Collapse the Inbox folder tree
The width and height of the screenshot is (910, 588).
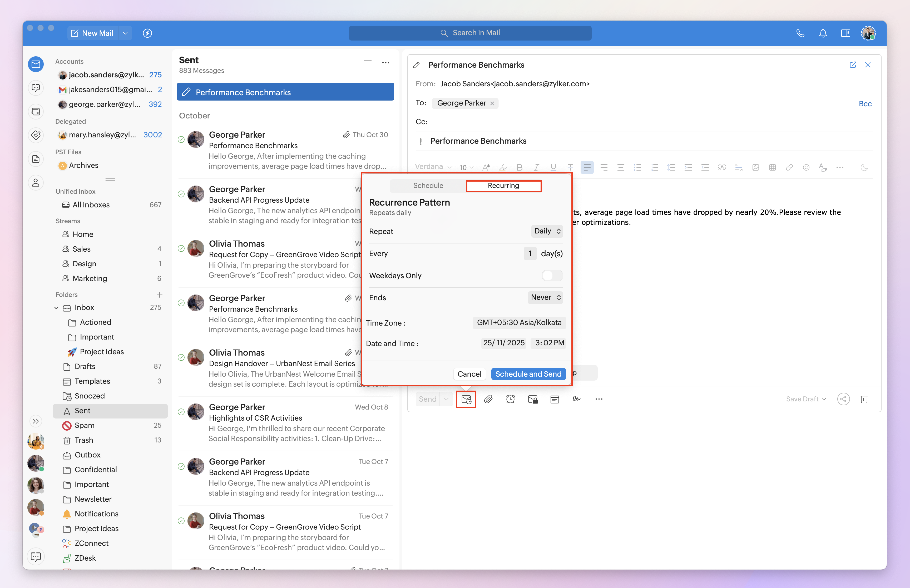[57, 308]
